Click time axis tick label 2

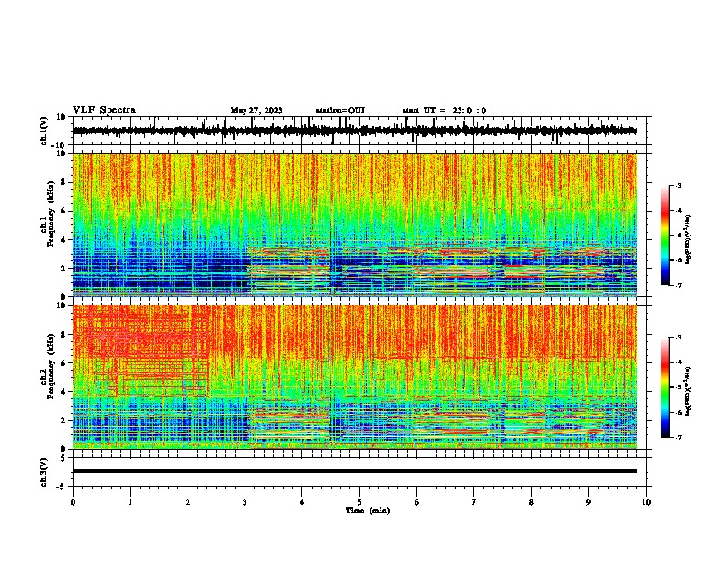click(x=188, y=502)
